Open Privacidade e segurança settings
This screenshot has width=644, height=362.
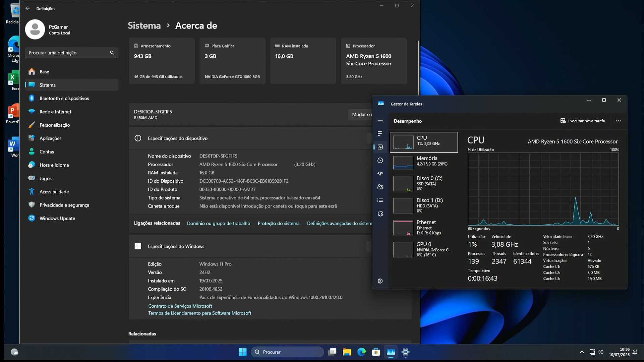[71, 205]
